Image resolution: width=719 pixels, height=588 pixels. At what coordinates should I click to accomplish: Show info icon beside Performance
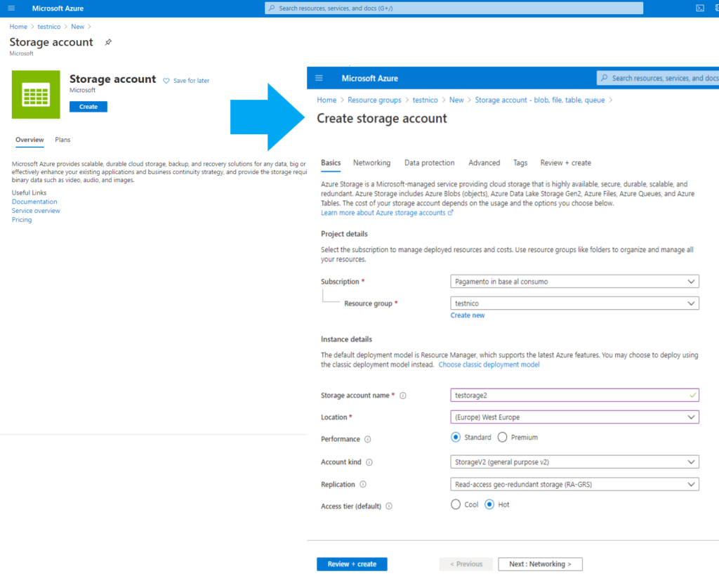[x=367, y=439]
